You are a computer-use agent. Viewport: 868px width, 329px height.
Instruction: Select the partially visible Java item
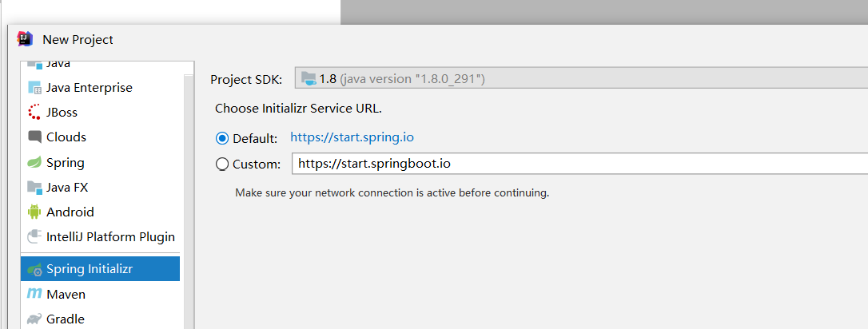coord(100,65)
